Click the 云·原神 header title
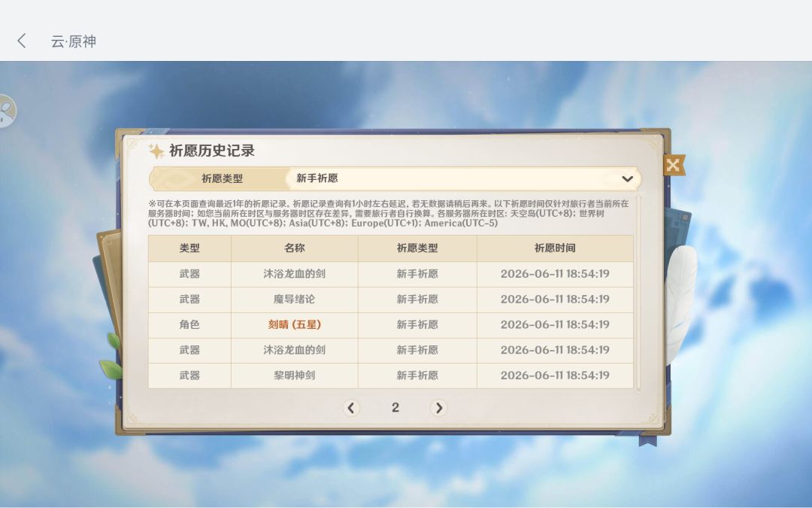This screenshot has width=812, height=508. point(74,41)
